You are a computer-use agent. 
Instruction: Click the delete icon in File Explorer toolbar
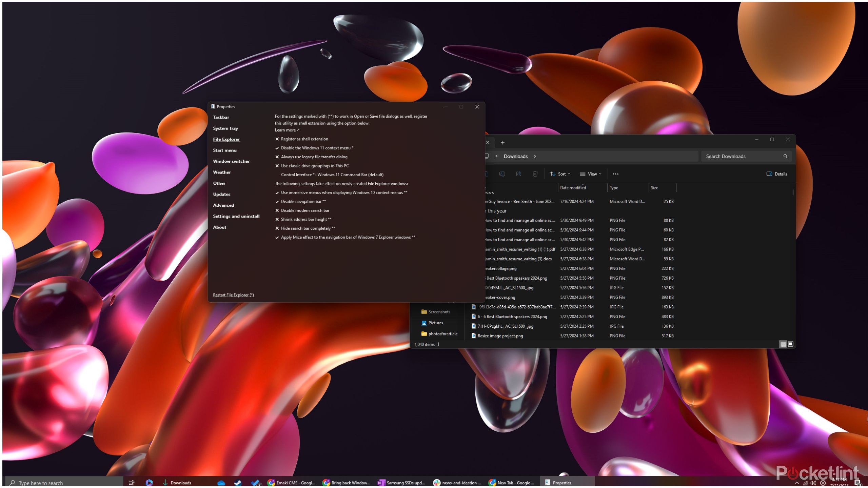pyautogui.click(x=535, y=174)
